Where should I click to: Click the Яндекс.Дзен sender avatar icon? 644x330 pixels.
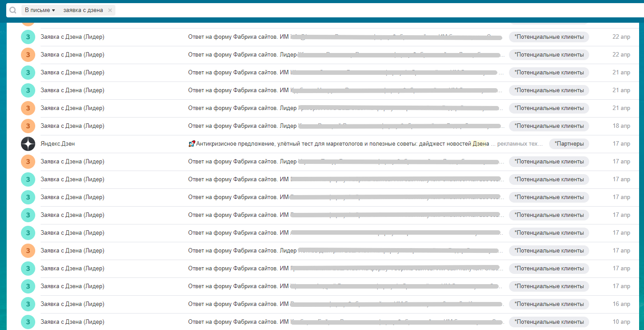28,144
